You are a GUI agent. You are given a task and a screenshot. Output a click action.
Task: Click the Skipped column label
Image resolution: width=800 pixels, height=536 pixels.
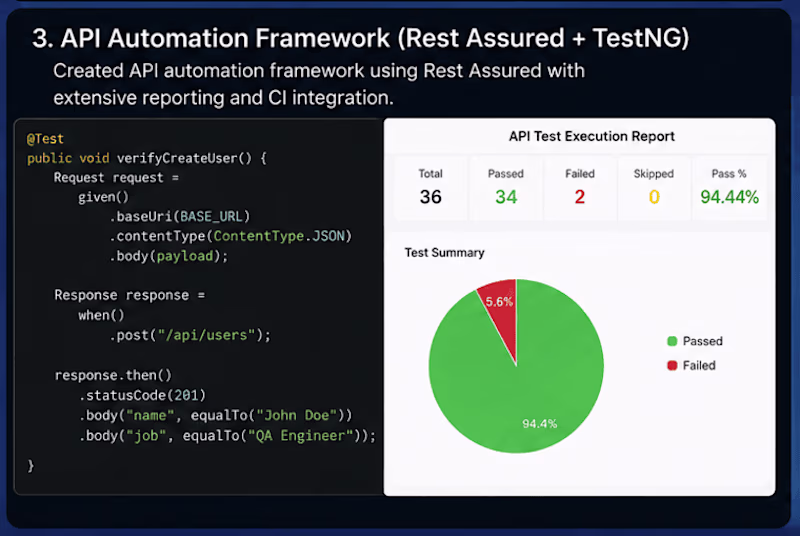coord(654,173)
